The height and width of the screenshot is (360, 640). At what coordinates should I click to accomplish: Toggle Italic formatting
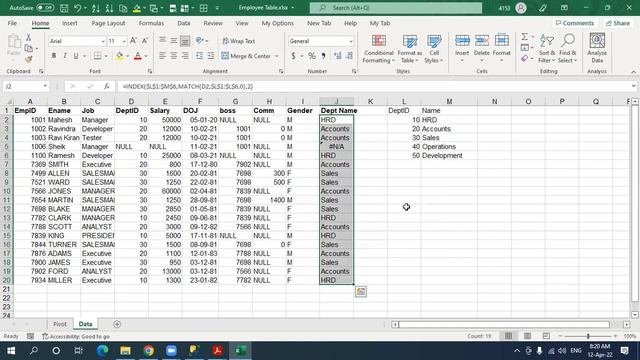tap(65, 56)
